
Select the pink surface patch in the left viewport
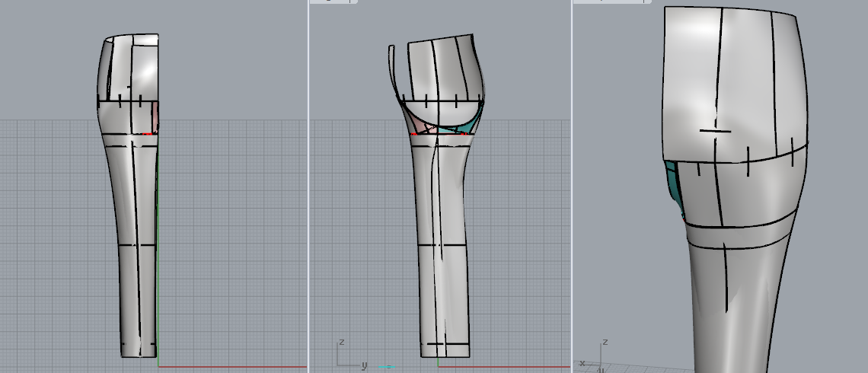click(x=155, y=116)
